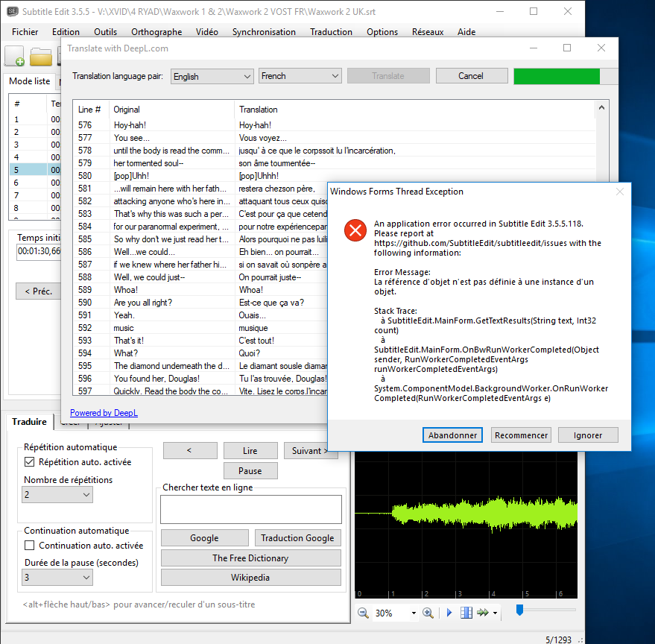Click the < Préc. button
The width and height of the screenshot is (655, 644).
click(39, 291)
